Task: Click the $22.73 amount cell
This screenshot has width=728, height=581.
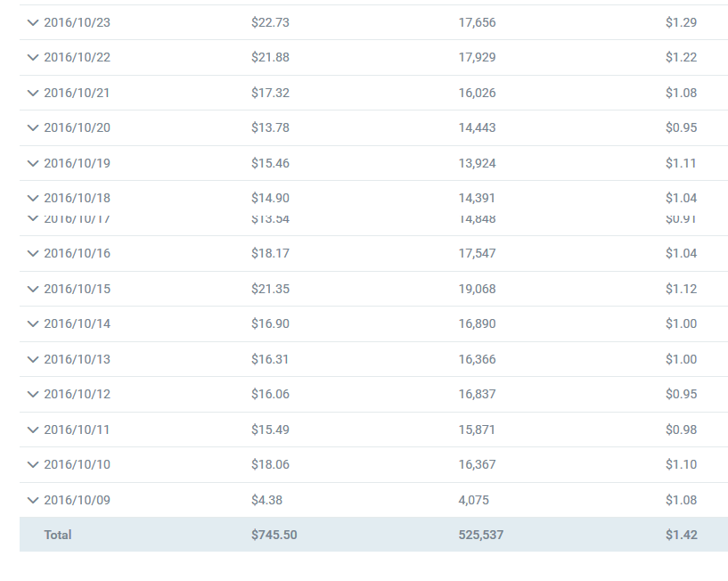Action: (270, 22)
